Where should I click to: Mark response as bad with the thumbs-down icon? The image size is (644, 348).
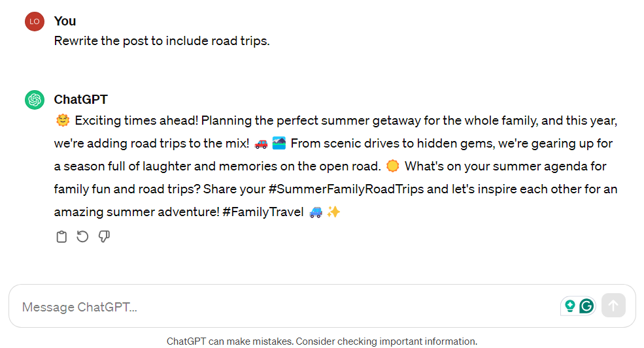pyautogui.click(x=104, y=236)
